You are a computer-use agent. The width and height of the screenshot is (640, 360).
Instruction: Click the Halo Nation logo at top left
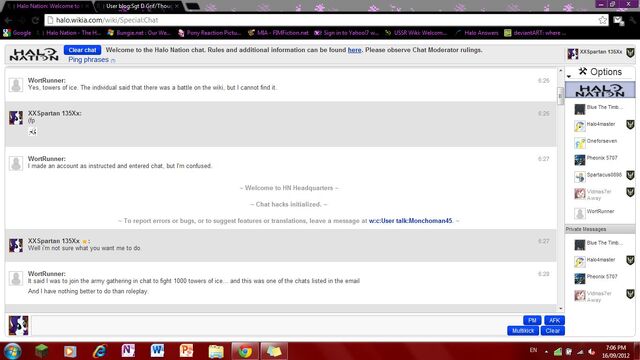point(34,54)
